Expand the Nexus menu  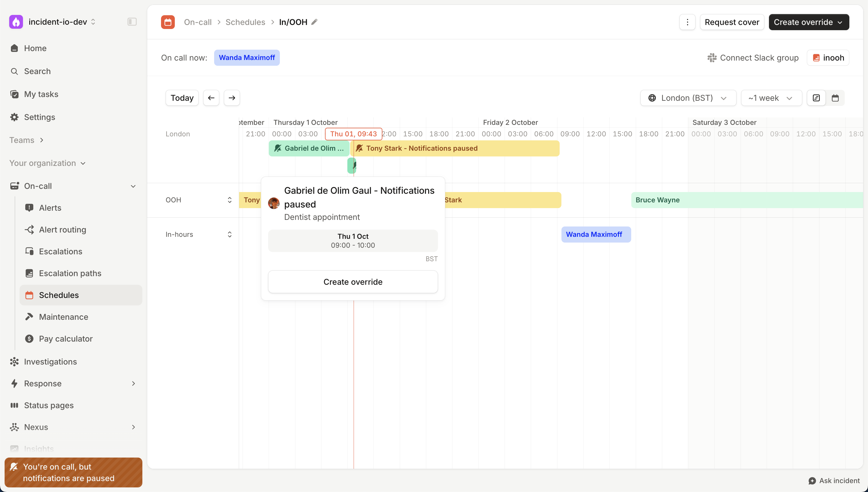[x=133, y=427]
